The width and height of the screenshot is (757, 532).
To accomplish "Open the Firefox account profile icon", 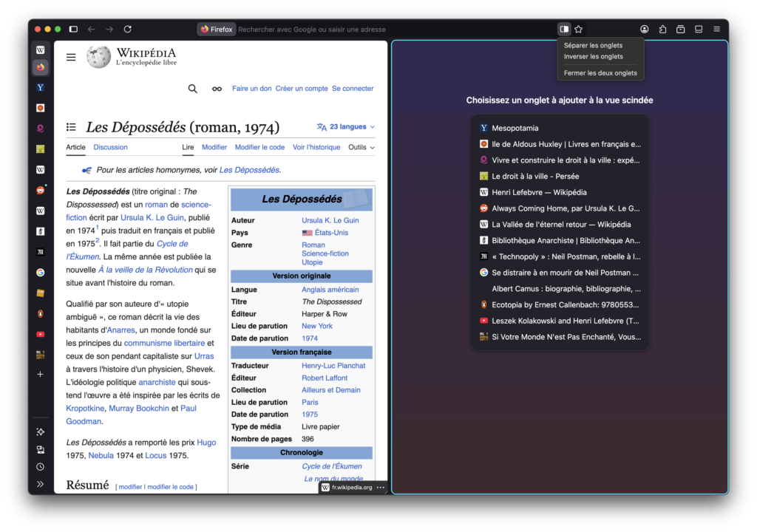I will tap(645, 30).
